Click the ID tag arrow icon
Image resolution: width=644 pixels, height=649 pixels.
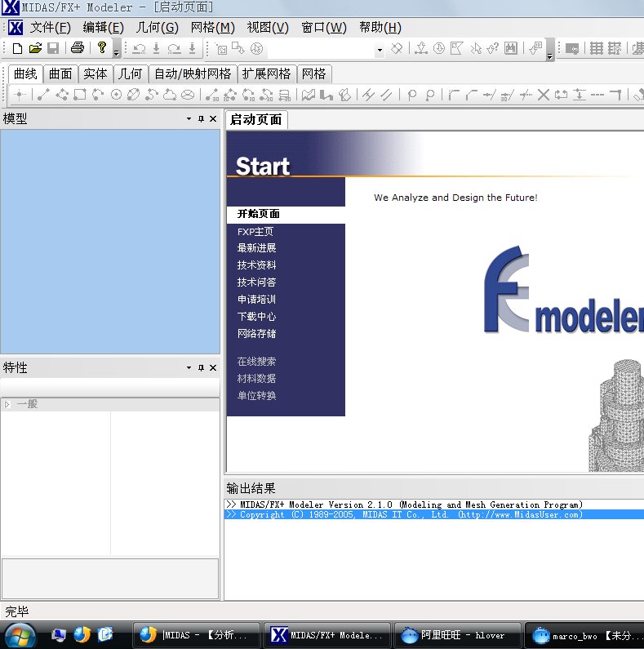[536, 48]
